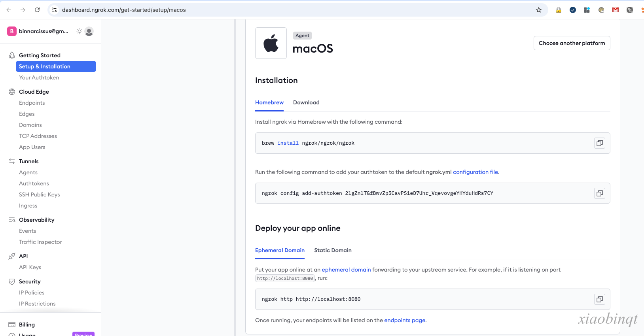Click the browser address bar URL
Viewport: 644px width, 336px height.
[124, 10]
